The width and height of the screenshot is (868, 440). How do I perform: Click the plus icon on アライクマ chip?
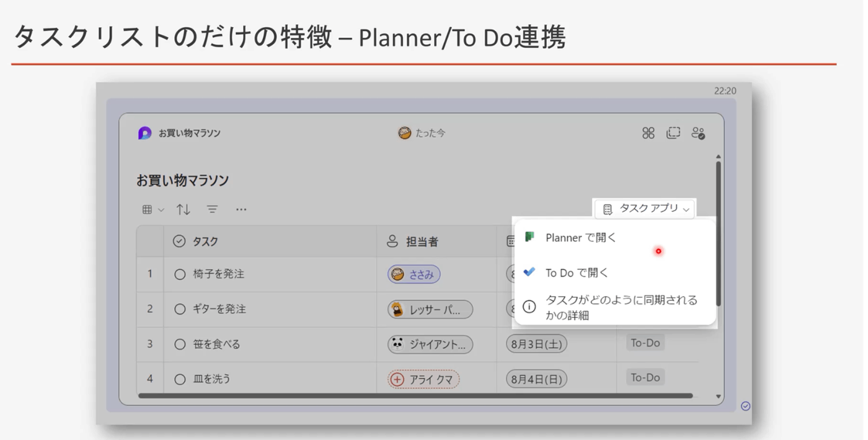tap(397, 379)
